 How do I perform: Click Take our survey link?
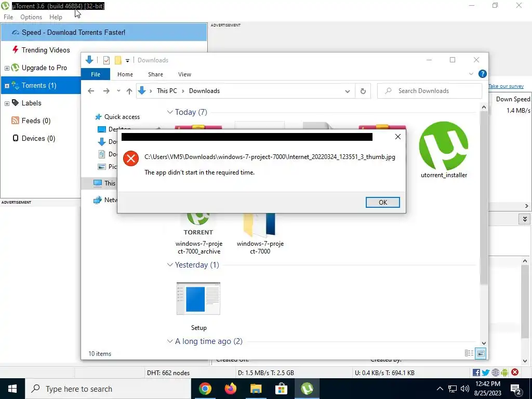coord(506,86)
